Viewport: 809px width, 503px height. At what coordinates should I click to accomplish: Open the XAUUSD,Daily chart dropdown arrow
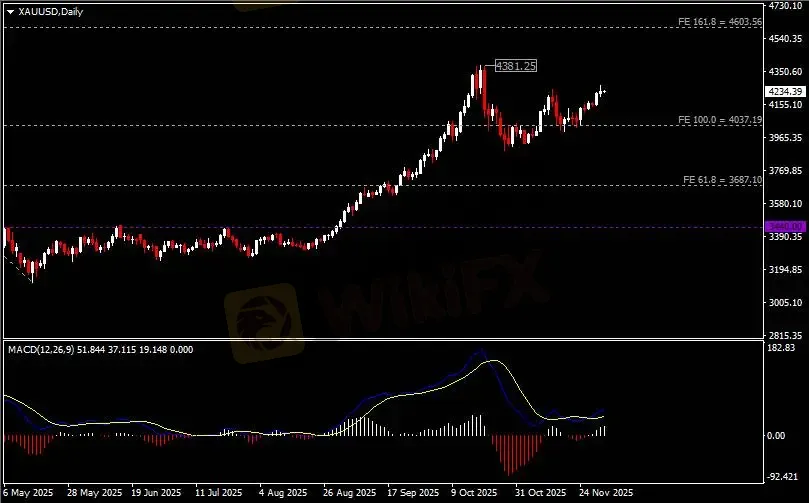[10, 12]
